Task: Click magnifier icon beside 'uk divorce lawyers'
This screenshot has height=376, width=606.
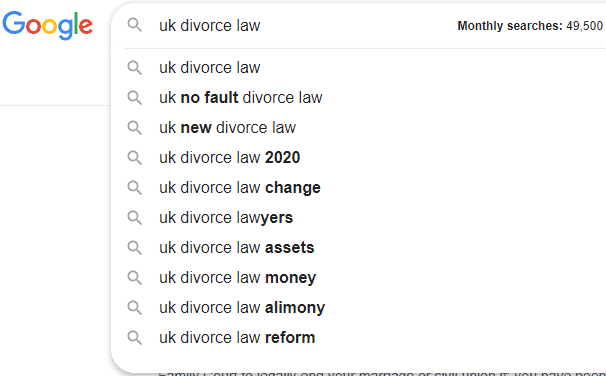Action: coord(134,218)
